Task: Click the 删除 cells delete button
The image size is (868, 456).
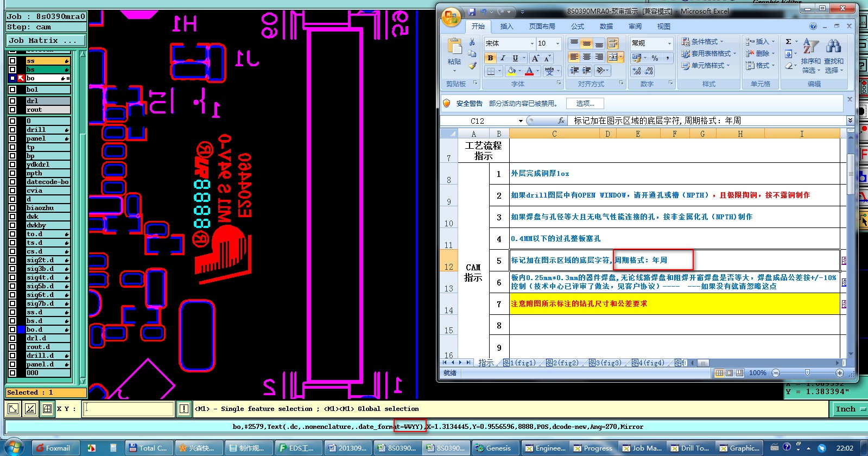Action: 761,54
